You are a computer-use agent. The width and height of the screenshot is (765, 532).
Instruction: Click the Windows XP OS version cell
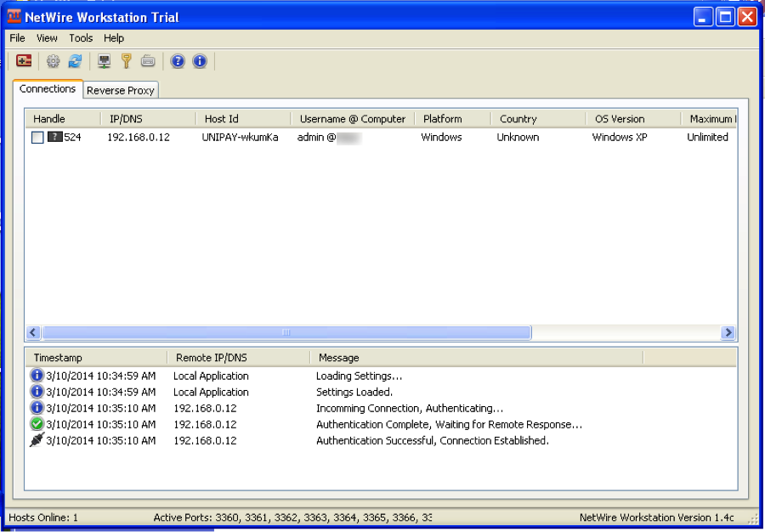[x=620, y=138]
